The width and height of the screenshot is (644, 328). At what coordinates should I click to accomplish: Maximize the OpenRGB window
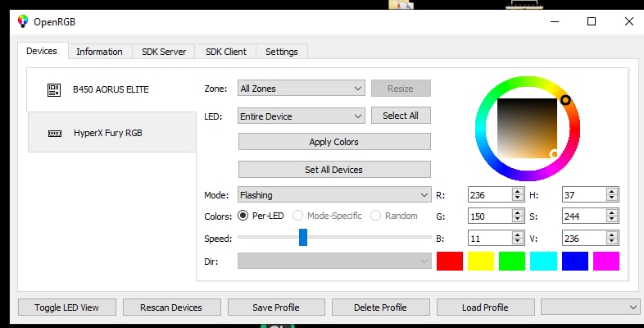click(592, 21)
